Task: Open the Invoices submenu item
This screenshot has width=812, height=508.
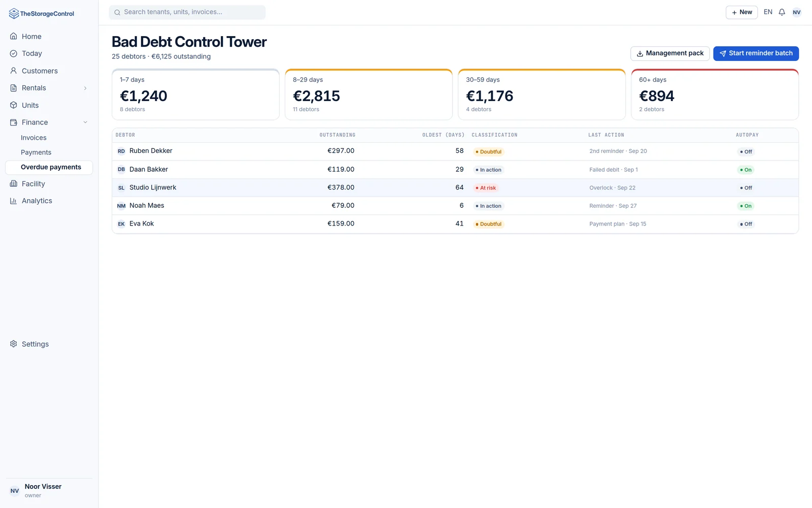Action: tap(33, 138)
